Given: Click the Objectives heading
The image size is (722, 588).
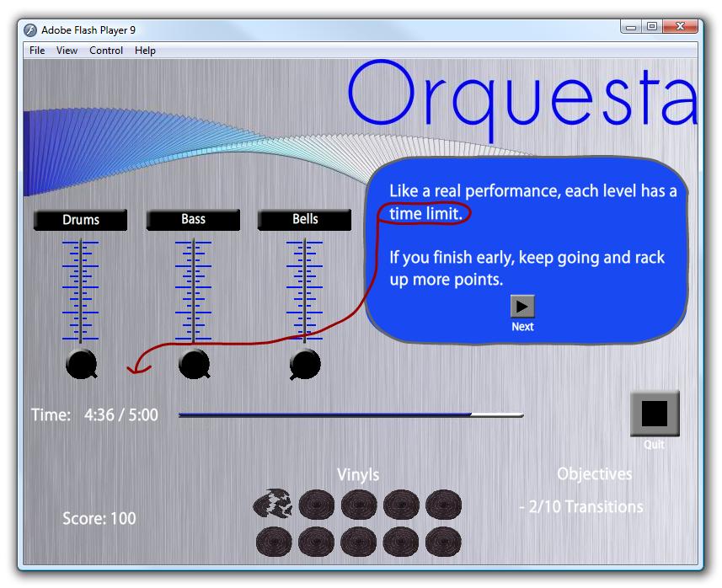Looking at the screenshot, I should 595,473.
